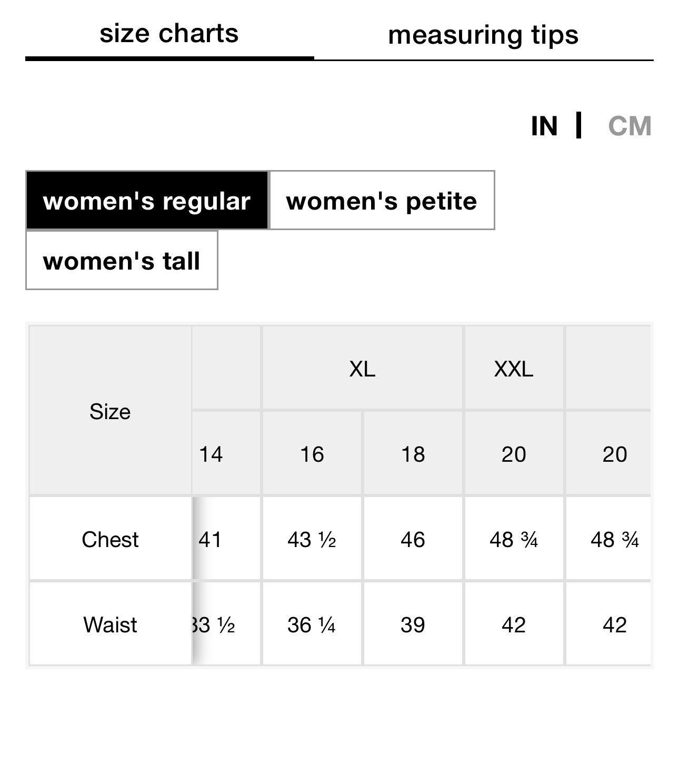Click the 36 ¼ waist measurement cell

[x=312, y=624]
